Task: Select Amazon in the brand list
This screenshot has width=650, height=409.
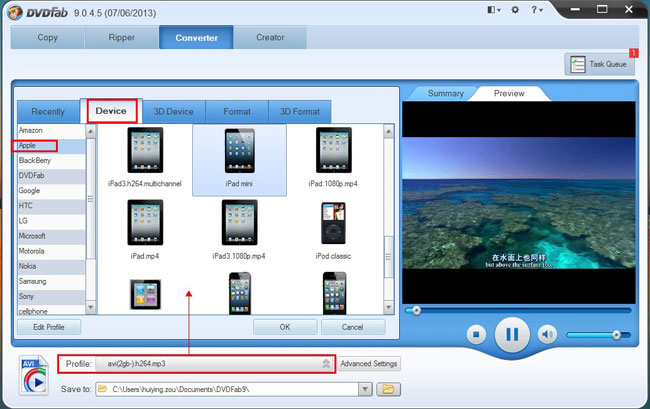Action: point(51,131)
